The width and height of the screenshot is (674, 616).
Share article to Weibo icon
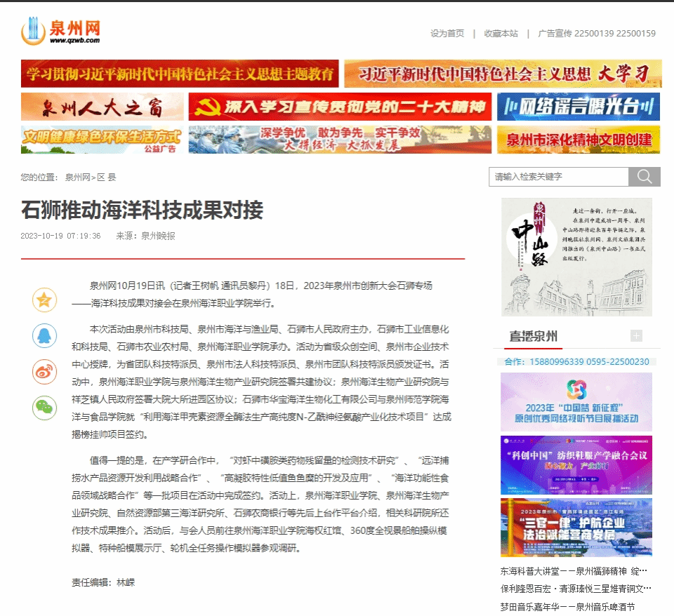pyautogui.click(x=44, y=372)
